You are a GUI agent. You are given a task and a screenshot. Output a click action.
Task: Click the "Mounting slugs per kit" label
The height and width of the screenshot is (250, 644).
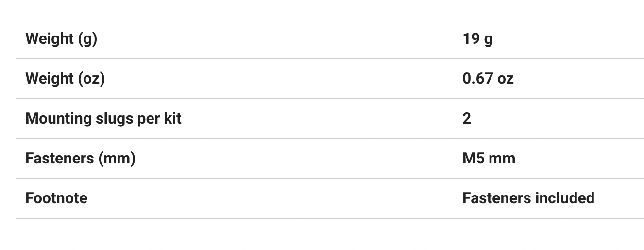point(103,118)
